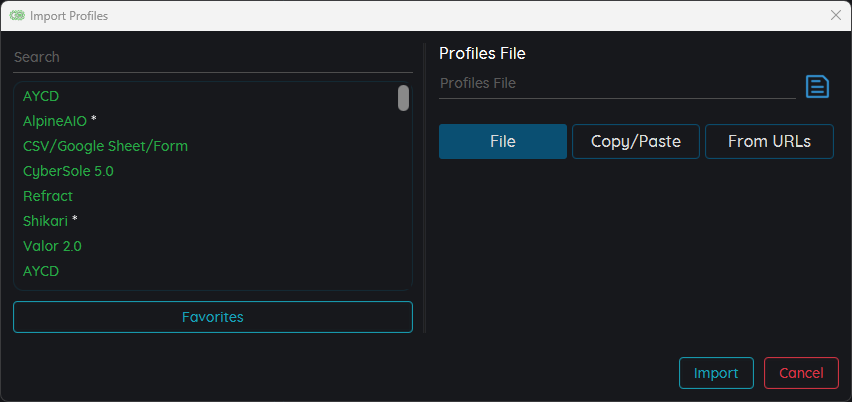Click the app logo in the title bar
Screen dimensions: 852x402
point(17,16)
